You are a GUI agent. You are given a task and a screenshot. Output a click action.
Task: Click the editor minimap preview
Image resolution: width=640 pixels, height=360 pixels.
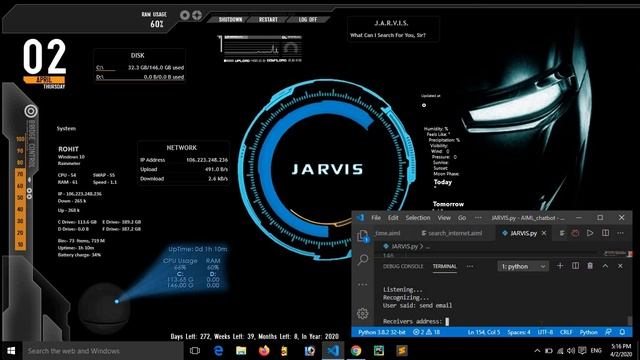616,253
